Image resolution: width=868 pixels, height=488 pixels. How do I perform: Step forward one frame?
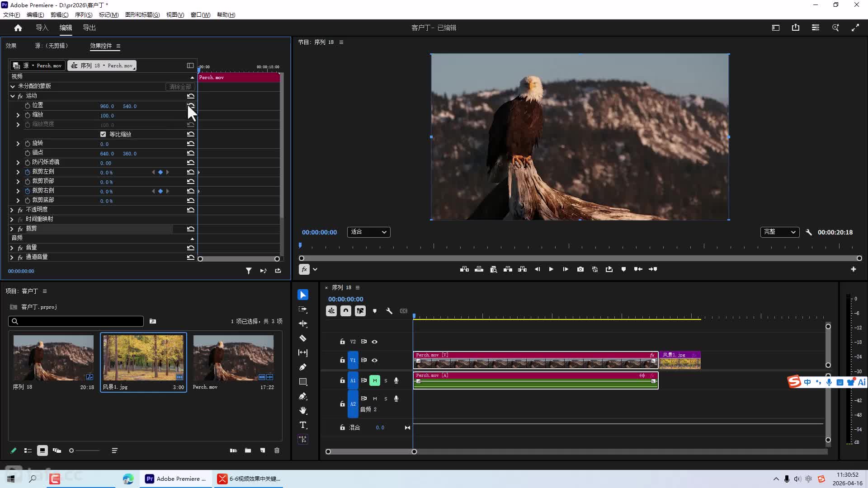pos(566,269)
